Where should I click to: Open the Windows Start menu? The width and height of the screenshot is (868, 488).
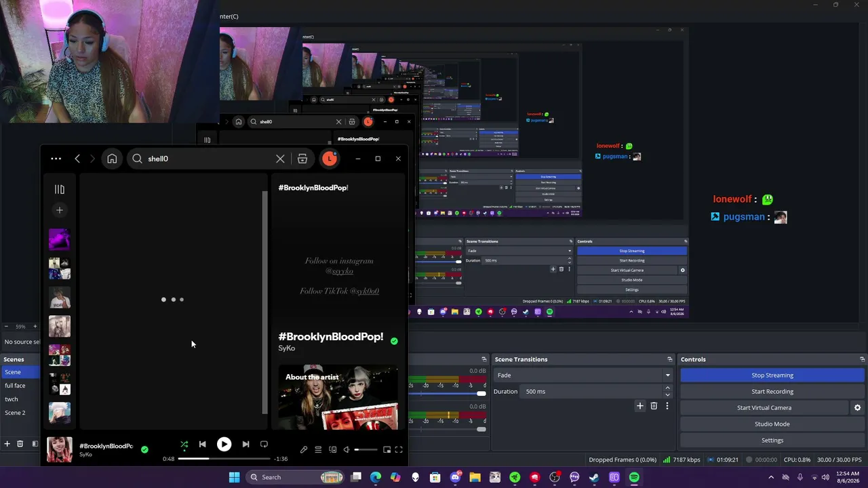234,477
